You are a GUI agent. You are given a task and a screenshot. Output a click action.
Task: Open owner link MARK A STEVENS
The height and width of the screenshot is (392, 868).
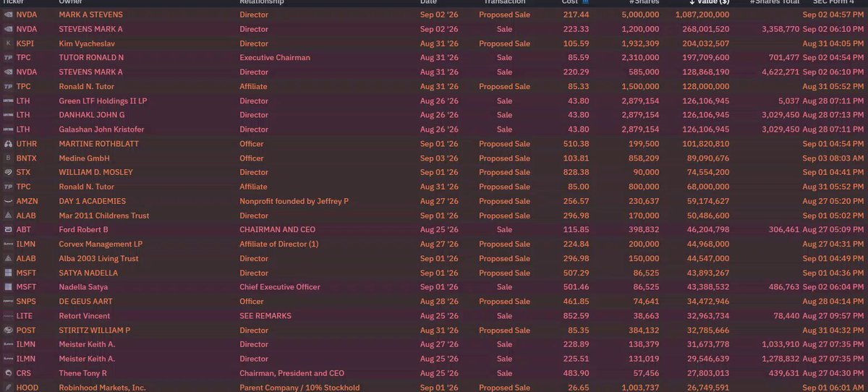pyautogui.click(x=91, y=15)
